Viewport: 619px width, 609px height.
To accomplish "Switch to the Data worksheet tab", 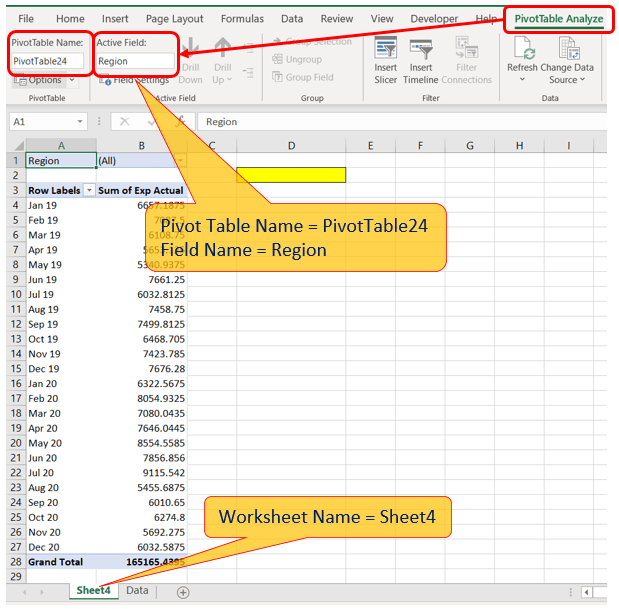I will point(137,591).
